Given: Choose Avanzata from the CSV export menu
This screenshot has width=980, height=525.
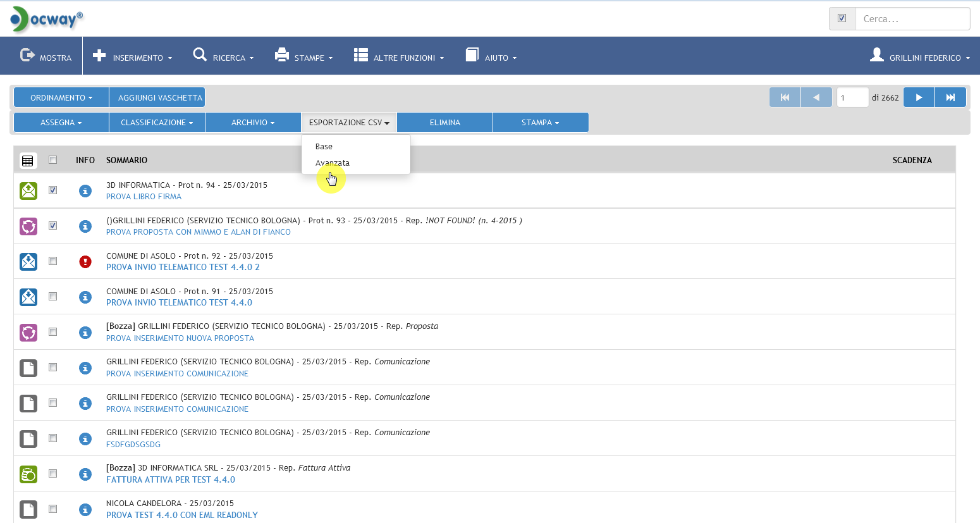Looking at the screenshot, I should point(333,163).
